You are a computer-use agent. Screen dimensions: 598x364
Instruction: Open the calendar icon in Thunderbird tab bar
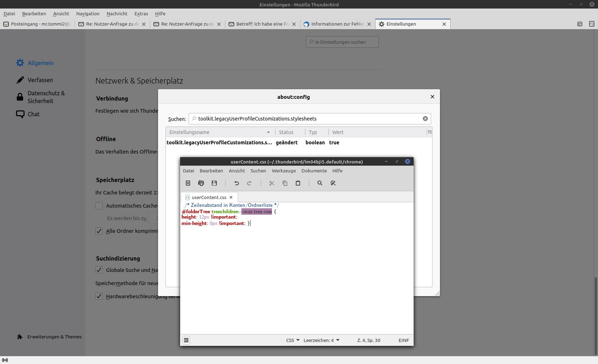(x=580, y=24)
